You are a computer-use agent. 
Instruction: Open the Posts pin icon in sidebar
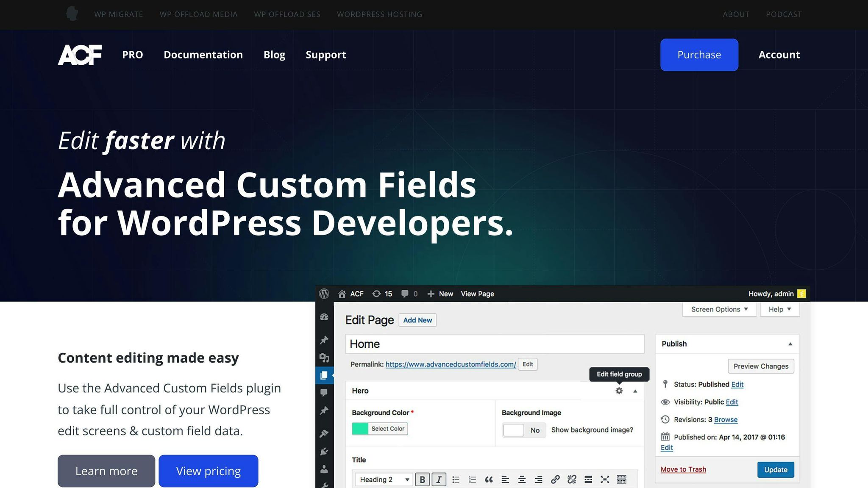click(324, 340)
